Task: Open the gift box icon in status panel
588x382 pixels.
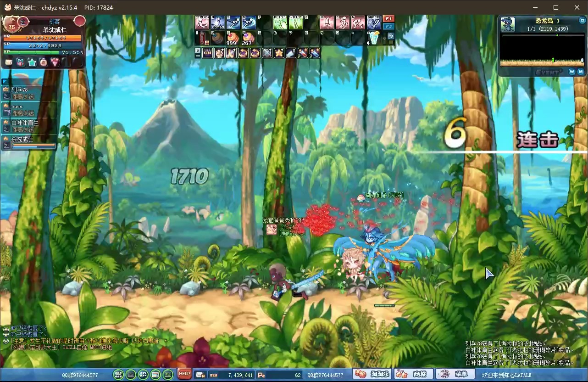Action: [x=21, y=62]
